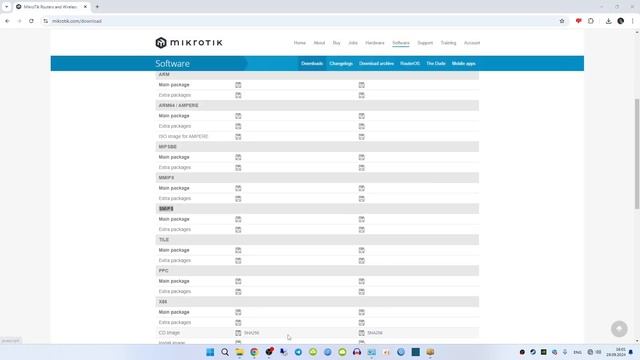
Task: Download MIPSBE Main package from left column
Action: 238,157
